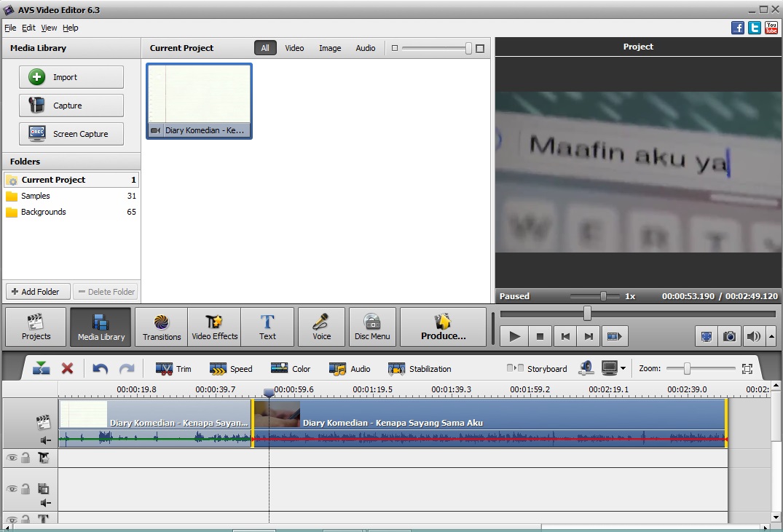Open the Text section
The image size is (783, 532).
click(267, 327)
